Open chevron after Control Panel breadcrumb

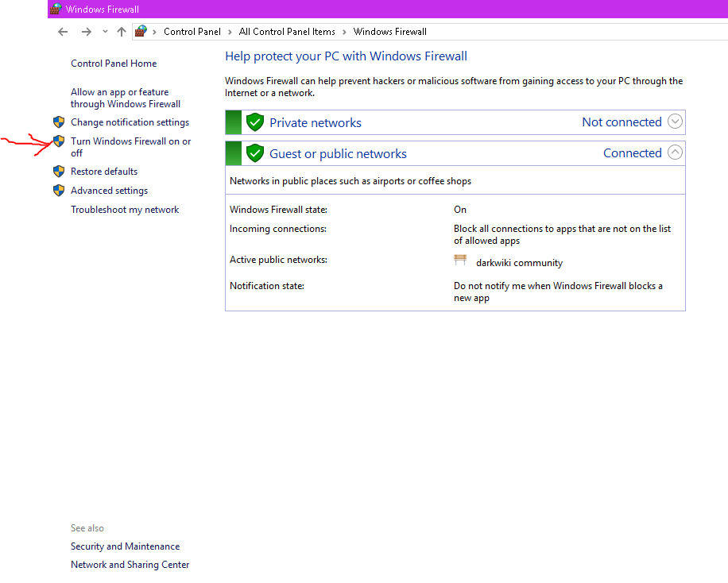coord(230,32)
